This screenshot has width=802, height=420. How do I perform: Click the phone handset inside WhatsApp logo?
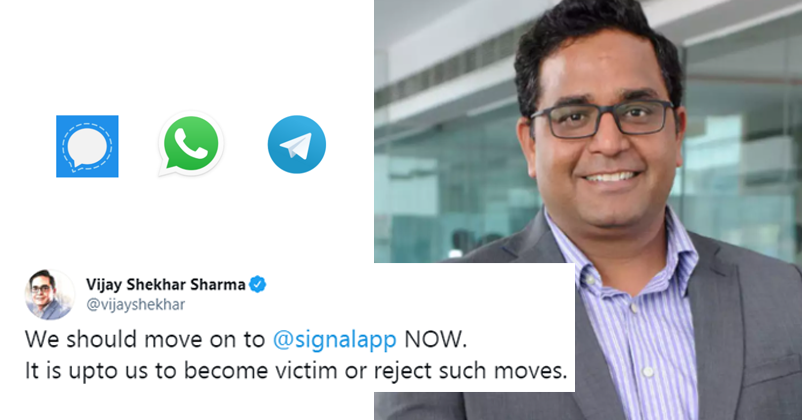click(x=191, y=143)
